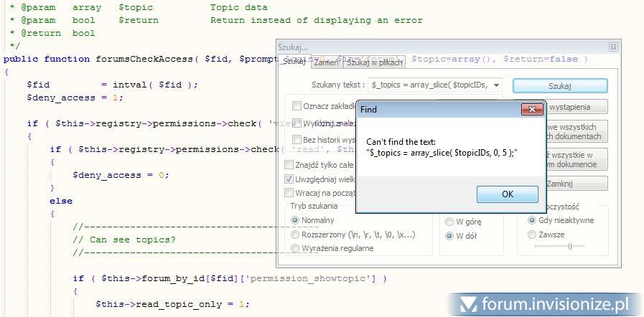This screenshot has width=644, height=317.
Task: Select the Normalny search mode
Action: click(x=295, y=220)
